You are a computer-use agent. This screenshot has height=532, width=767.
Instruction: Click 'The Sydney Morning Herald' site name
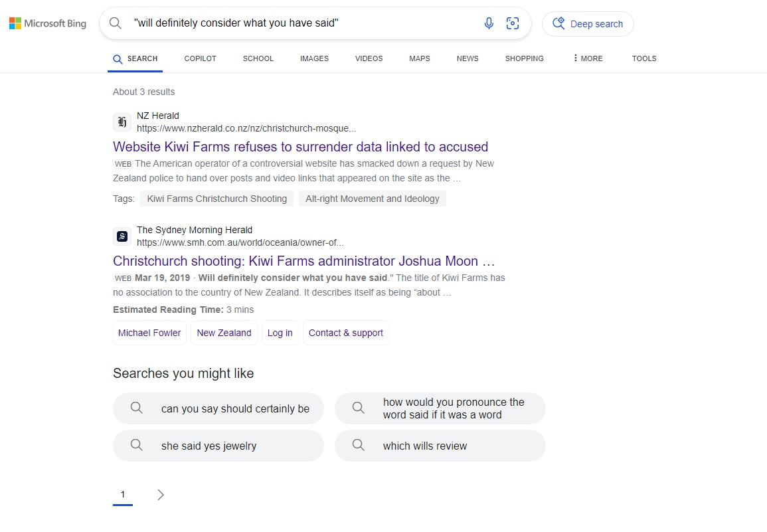point(195,230)
